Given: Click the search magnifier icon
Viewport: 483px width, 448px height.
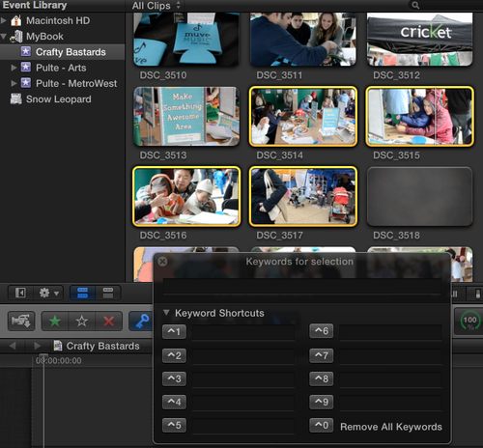Looking at the screenshot, I should tap(415, 5).
